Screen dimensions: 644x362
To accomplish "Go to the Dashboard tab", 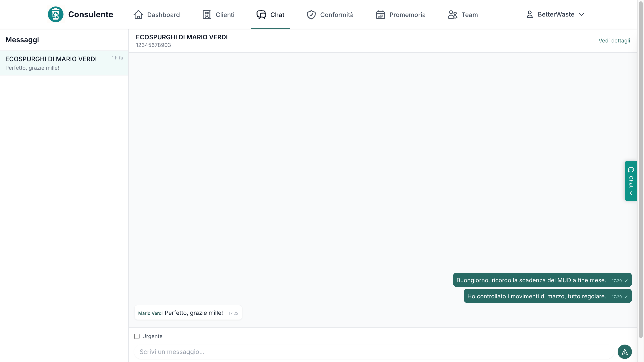I will click(x=157, y=15).
